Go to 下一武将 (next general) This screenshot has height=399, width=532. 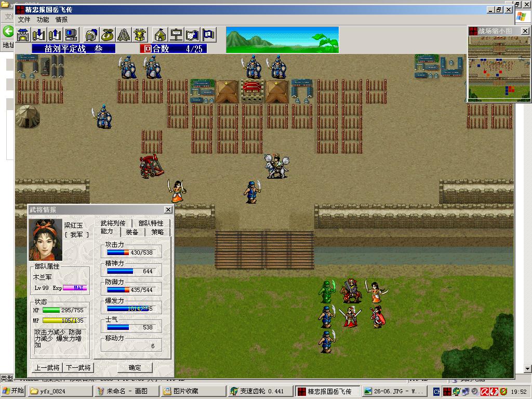coord(78,367)
